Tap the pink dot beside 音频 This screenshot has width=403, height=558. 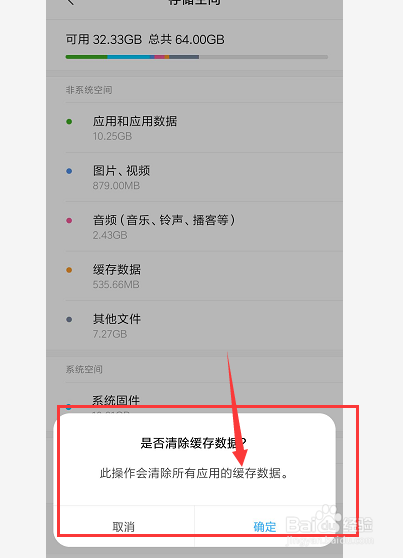click(x=69, y=221)
